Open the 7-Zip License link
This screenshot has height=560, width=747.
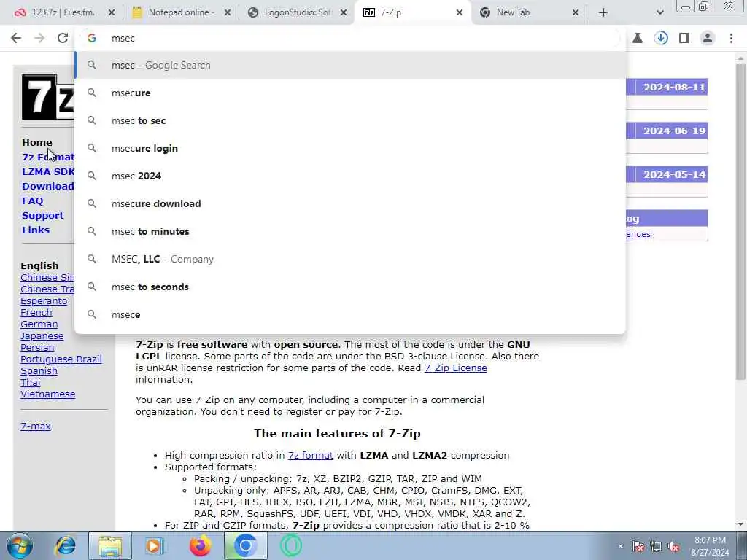tap(455, 368)
